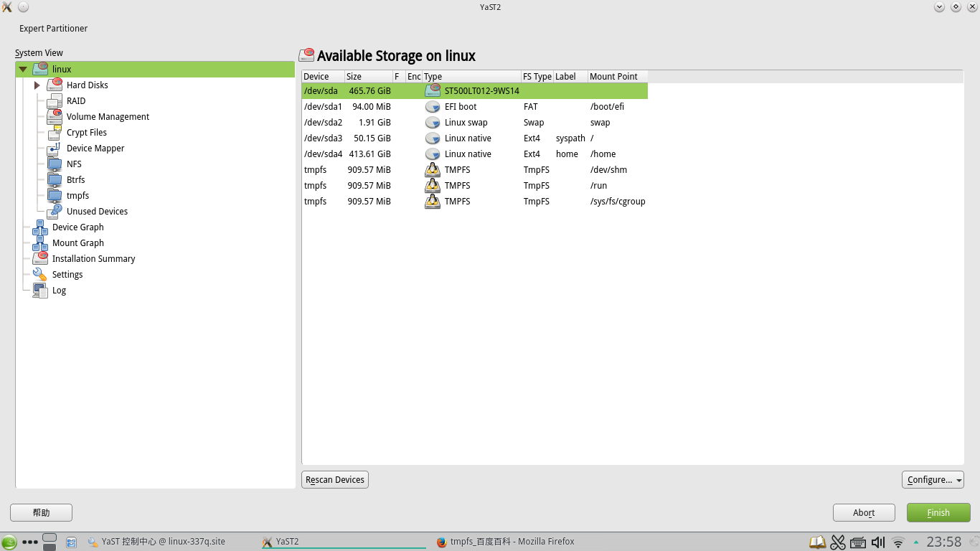
Task: Open the Configure... dropdown menu
Action: (933, 479)
